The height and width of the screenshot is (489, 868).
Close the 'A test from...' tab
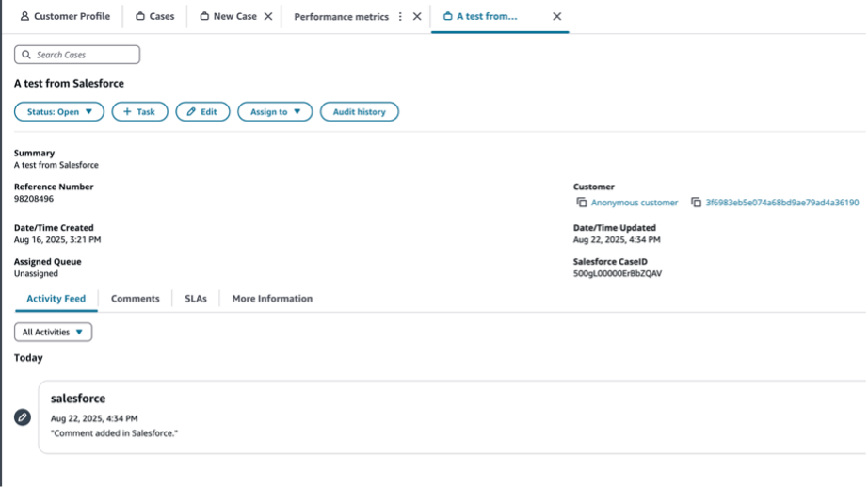coord(556,17)
